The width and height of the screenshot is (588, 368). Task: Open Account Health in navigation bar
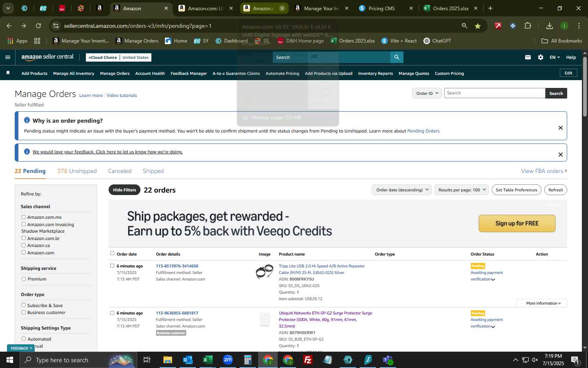(x=150, y=73)
